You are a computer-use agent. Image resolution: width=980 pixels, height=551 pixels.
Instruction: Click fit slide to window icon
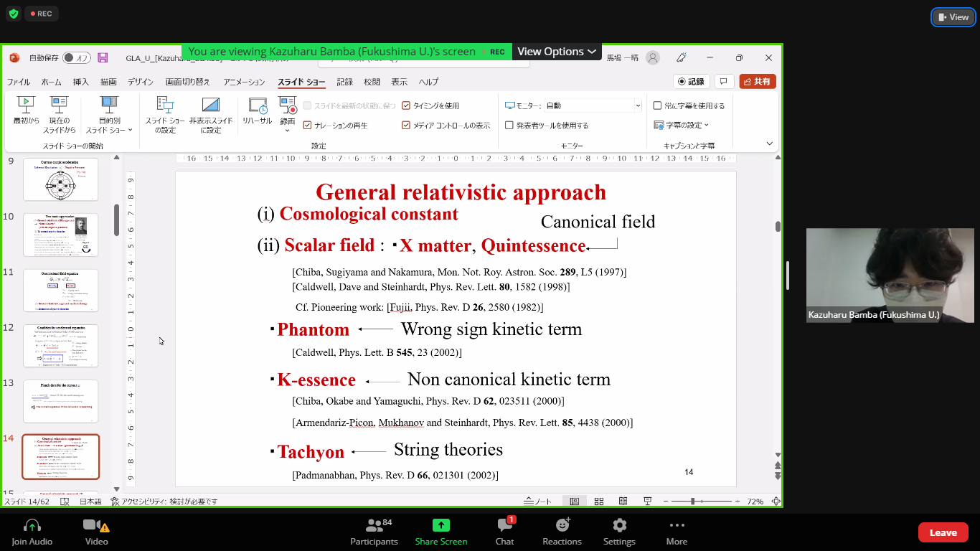pos(776,501)
